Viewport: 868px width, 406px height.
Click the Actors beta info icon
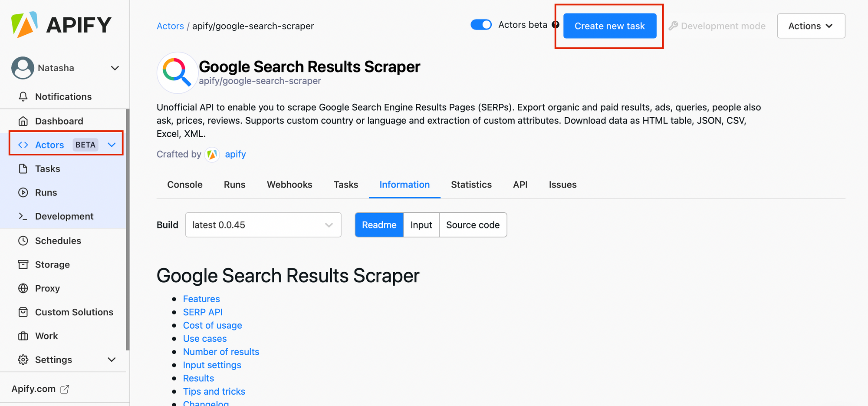coord(556,25)
